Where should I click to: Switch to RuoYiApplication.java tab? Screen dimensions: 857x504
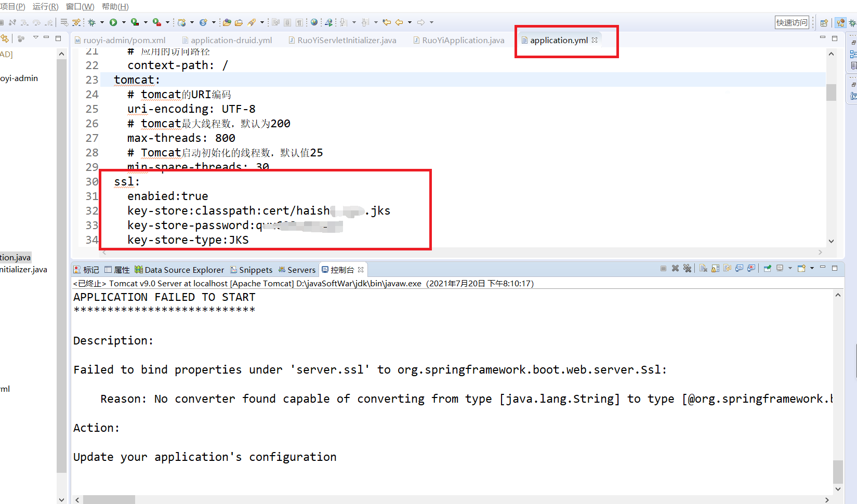(x=459, y=40)
